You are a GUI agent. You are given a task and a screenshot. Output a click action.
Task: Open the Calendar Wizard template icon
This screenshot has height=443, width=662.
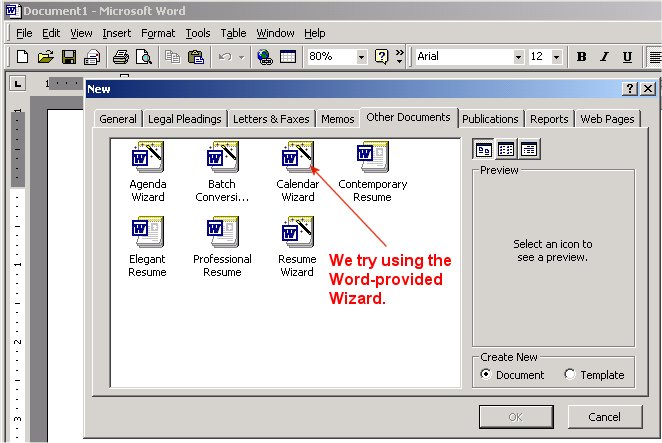pos(297,158)
